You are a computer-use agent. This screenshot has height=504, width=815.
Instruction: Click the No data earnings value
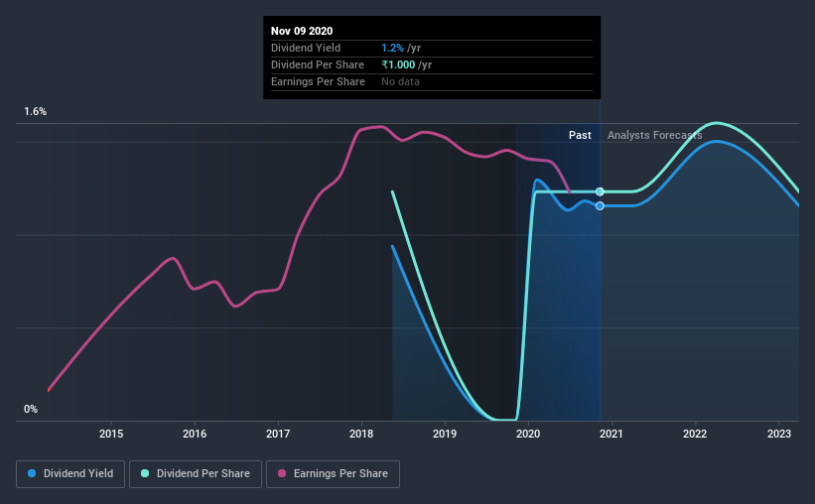(x=400, y=81)
